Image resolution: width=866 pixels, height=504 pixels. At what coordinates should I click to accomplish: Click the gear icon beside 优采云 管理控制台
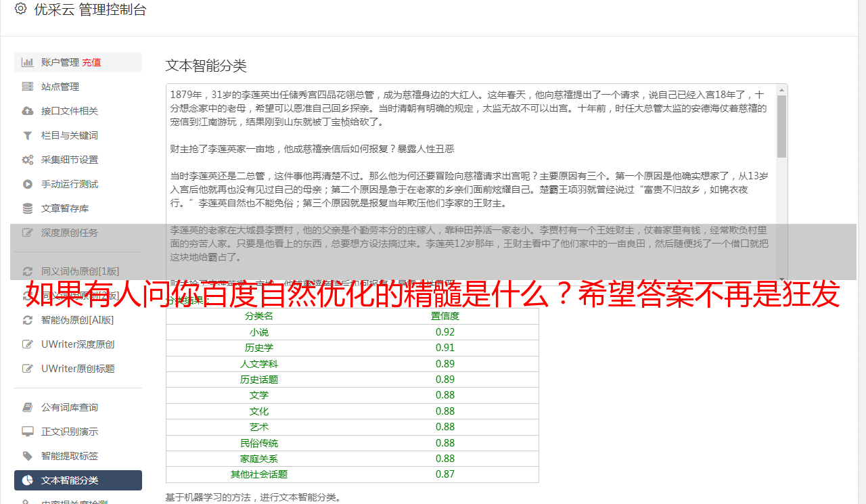tap(20, 9)
